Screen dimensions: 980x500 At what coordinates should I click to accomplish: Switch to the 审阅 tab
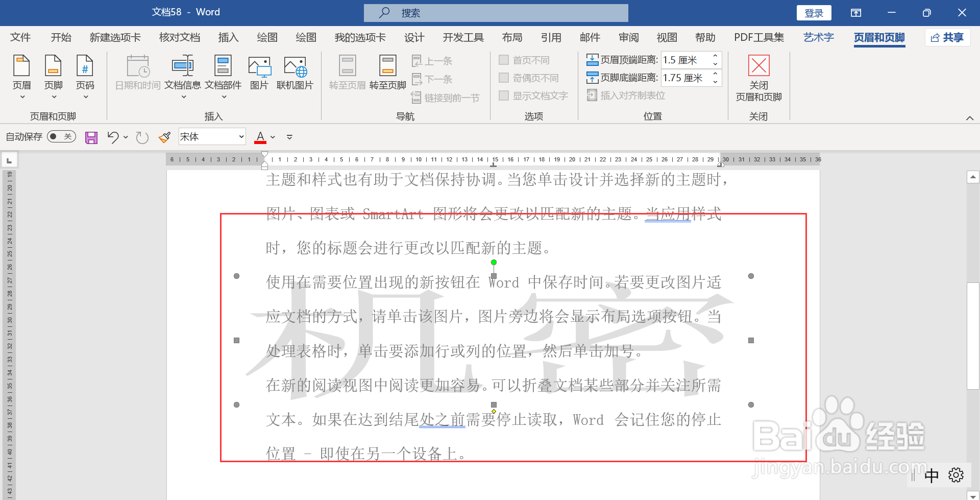(x=629, y=37)
